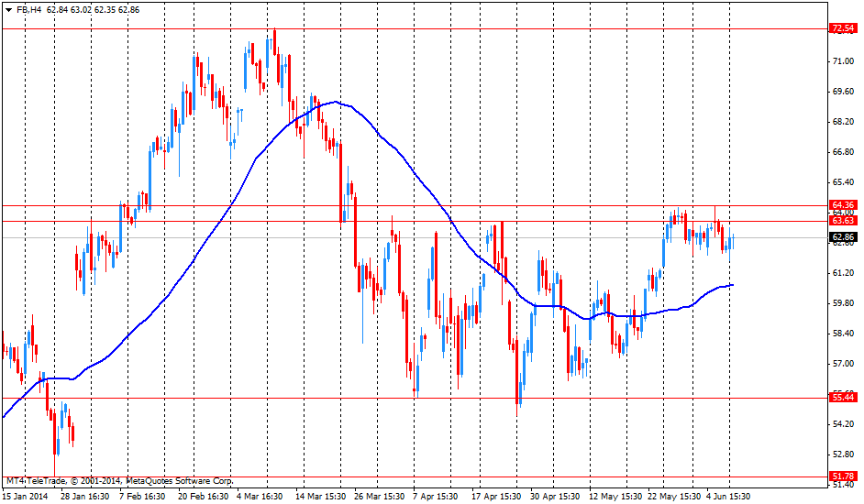864x504 pixels.
Task: Click the 26 Mar 15:30 time label
Action: 379,497
